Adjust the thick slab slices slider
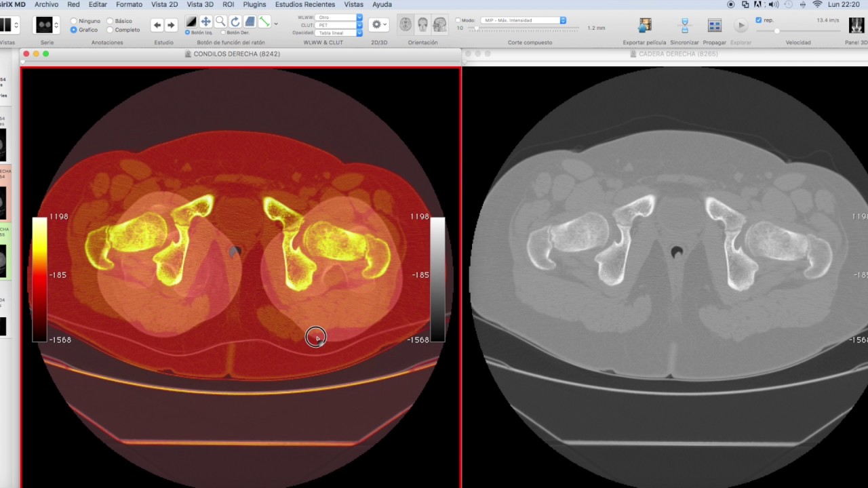The image size is (868, 488). pos(522,28)
